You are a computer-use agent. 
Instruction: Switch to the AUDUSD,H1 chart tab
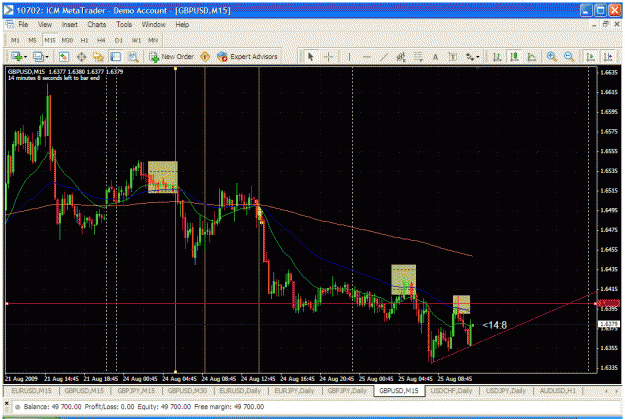[557, 391]
